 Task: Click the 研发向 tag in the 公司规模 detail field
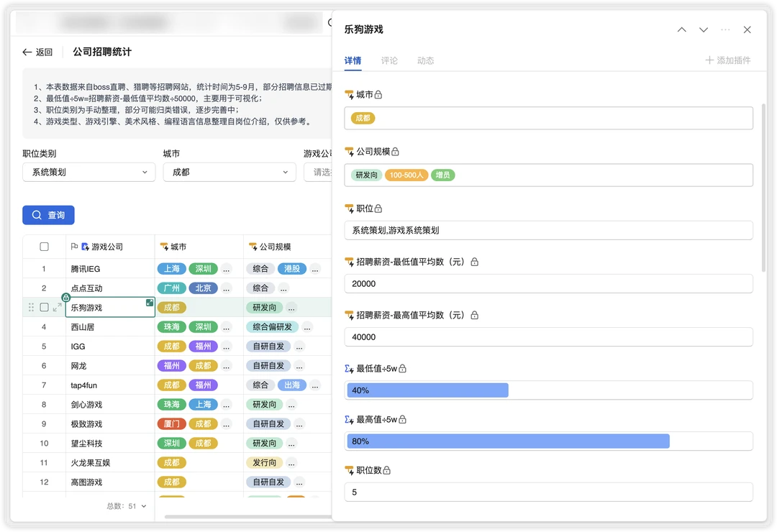(367, 175)
